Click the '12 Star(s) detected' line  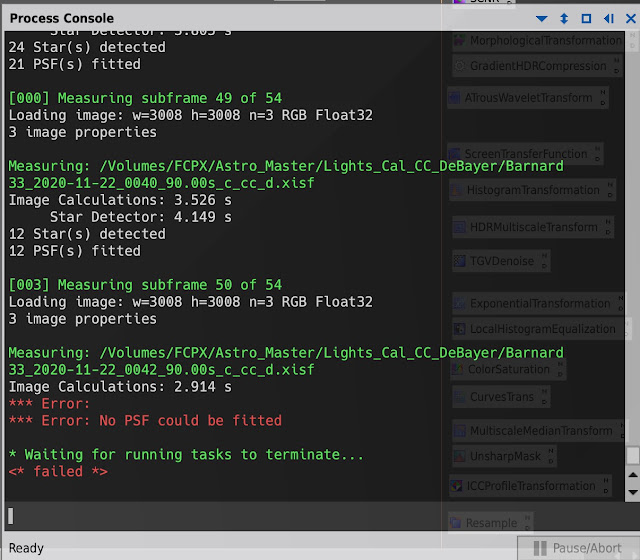[87, 234]
